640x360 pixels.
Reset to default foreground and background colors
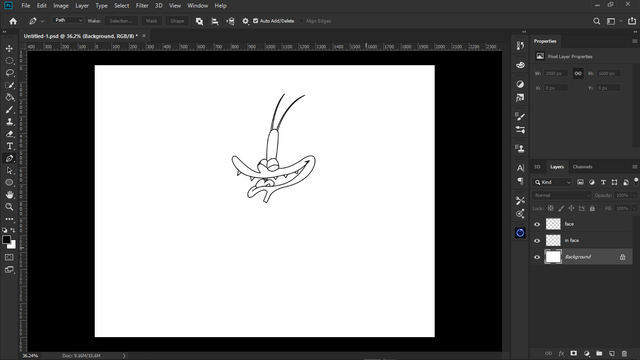coord(4,230)
